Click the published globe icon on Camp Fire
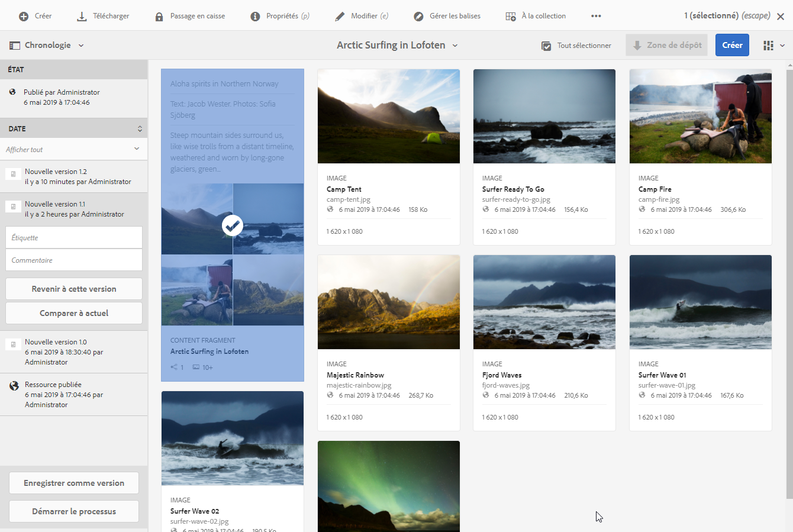This screenshot has width=793, height=532. [x=642, y=209]
